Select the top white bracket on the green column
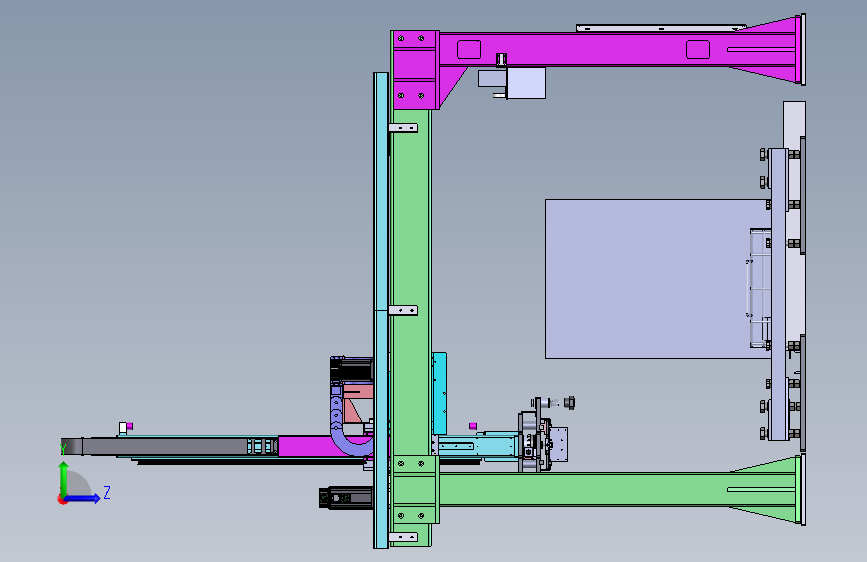The image size is (867, 562). pos(403,128)
